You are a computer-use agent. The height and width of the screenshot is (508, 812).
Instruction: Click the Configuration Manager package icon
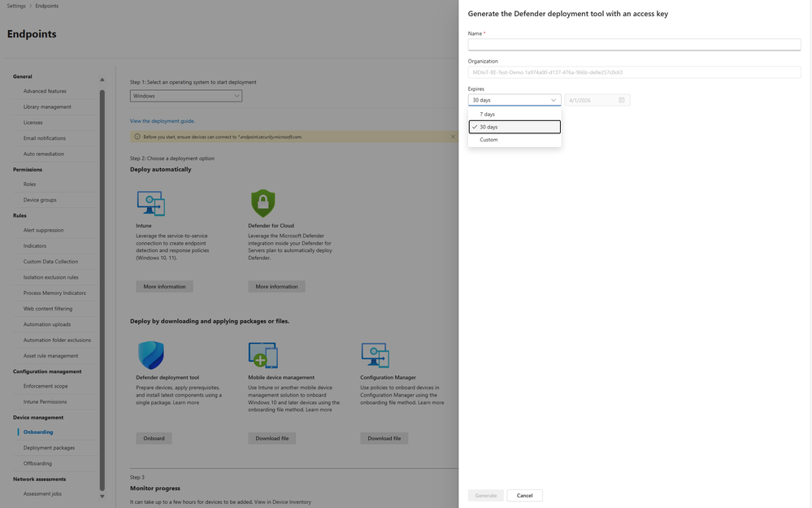coord(374,354)
